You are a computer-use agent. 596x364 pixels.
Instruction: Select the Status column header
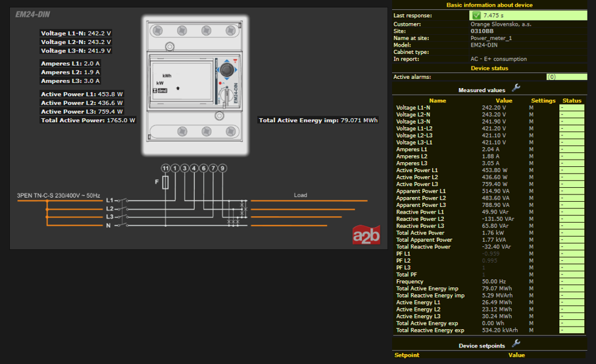click(x=572, y=101)
